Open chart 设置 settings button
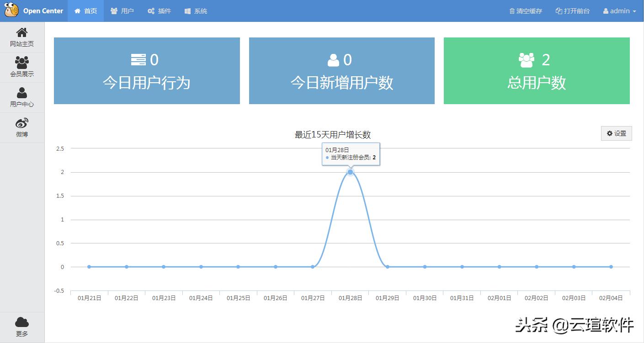This screenshot has height=343, width=644. click(x=616, y=133)
